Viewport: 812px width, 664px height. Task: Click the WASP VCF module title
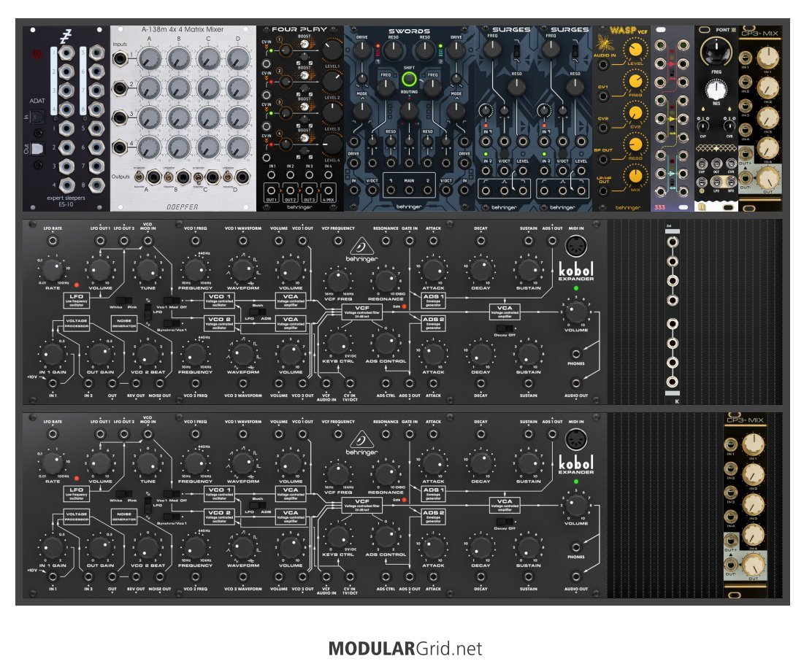tap(628, 31)
